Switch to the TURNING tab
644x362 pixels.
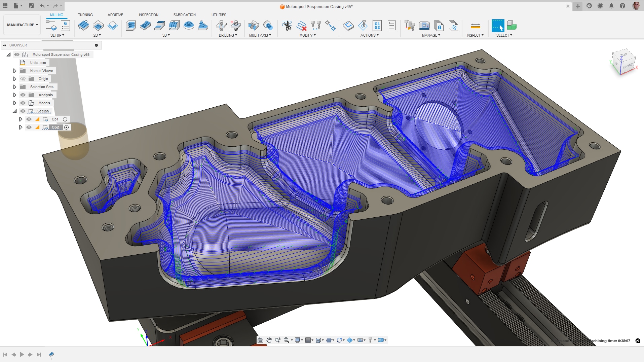coord(85,15)
